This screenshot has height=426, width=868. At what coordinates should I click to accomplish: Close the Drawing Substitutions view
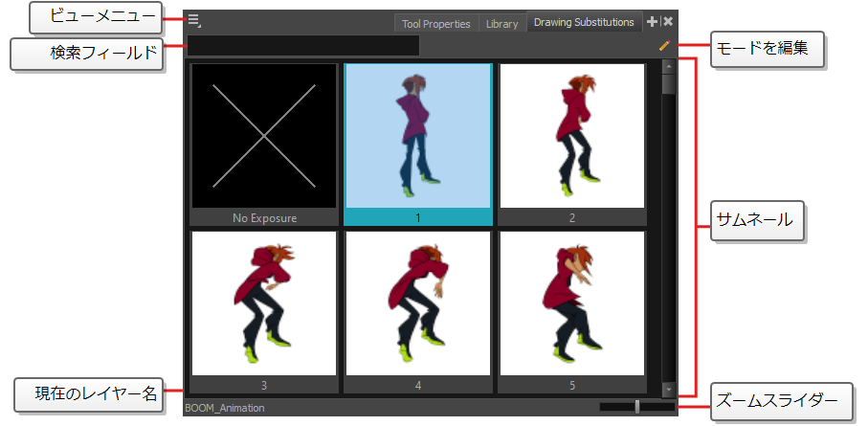point(668,22)
